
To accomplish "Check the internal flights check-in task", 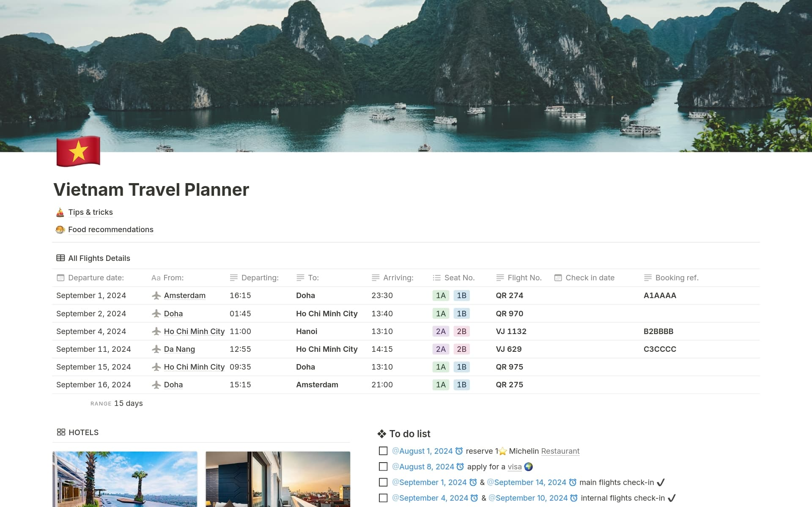I will click(383, 498).
